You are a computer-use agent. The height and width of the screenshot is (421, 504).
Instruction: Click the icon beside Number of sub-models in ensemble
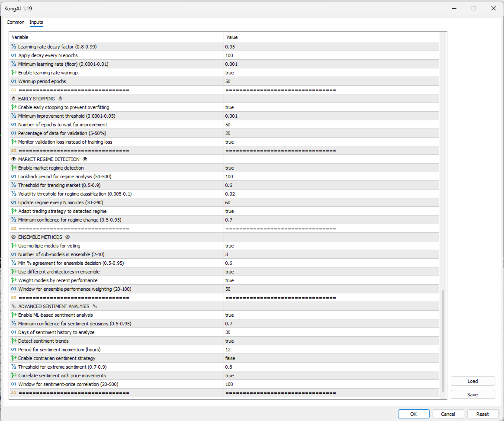click(x=13, y=254)
